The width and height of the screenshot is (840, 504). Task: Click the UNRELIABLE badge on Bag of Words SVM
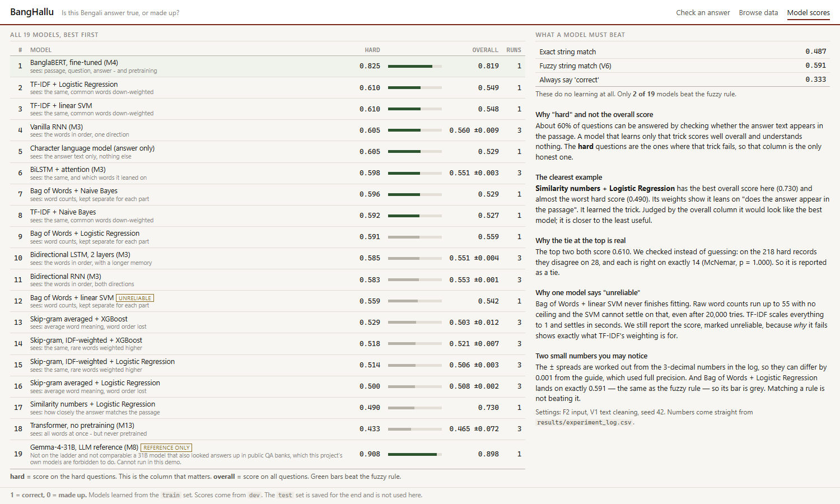tap(135, 298)
